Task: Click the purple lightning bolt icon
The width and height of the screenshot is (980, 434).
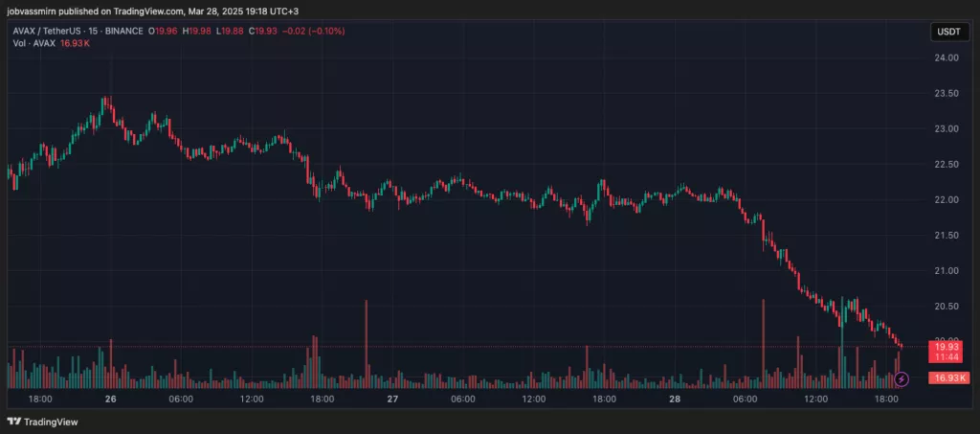Action: click(902, 378)
